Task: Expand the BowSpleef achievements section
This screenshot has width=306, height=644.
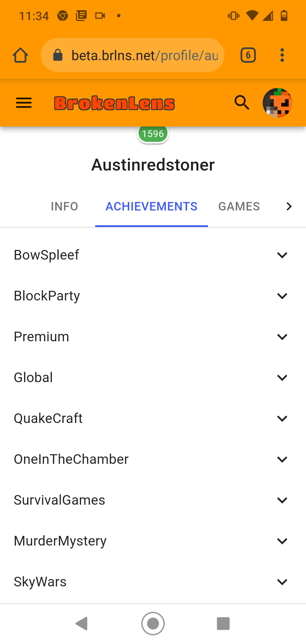Action: 153,255
